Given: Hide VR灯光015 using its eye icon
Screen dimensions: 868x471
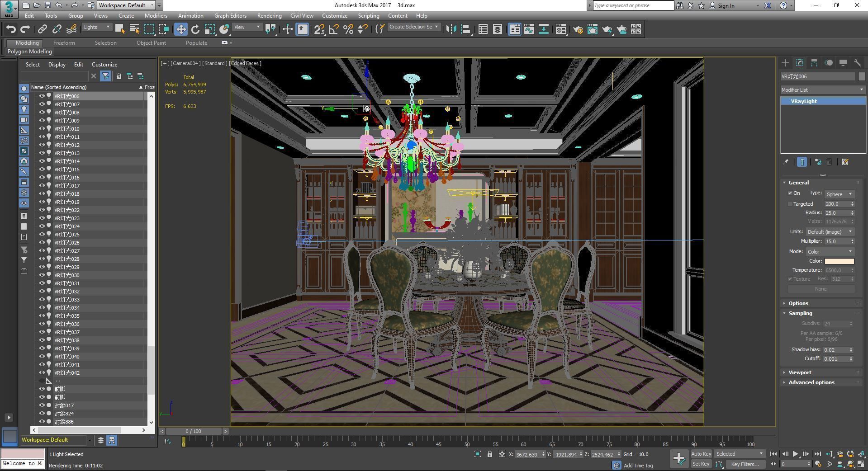Looking at the screenshot, I should (x=42, y=170).
